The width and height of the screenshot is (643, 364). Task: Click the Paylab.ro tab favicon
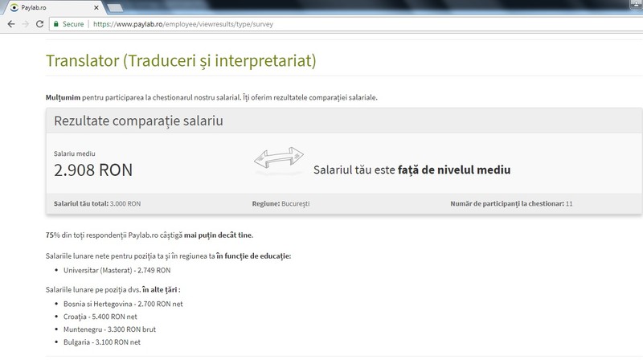pos(14,7)
